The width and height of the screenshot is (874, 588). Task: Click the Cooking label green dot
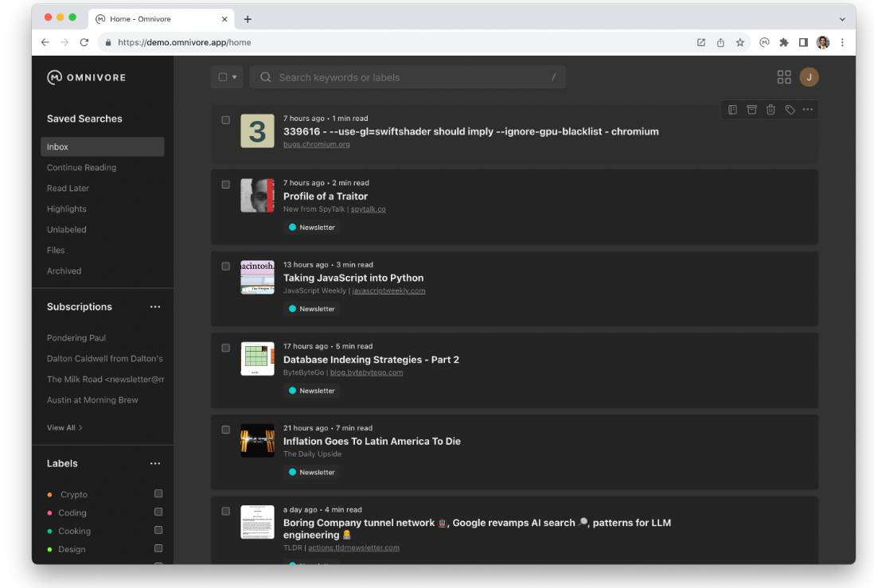49,532
